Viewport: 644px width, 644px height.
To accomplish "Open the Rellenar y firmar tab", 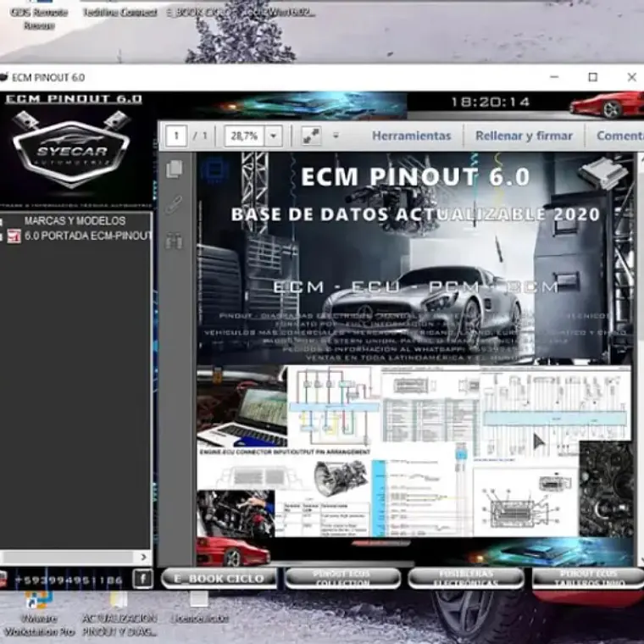I will tap(524, 136).
